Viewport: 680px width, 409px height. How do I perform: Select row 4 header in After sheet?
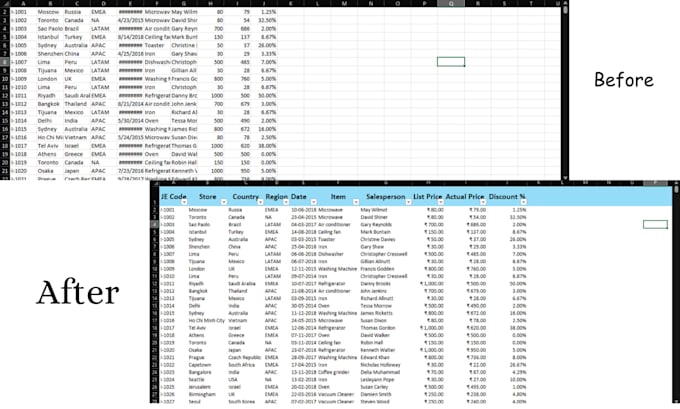tap(154, 225)
